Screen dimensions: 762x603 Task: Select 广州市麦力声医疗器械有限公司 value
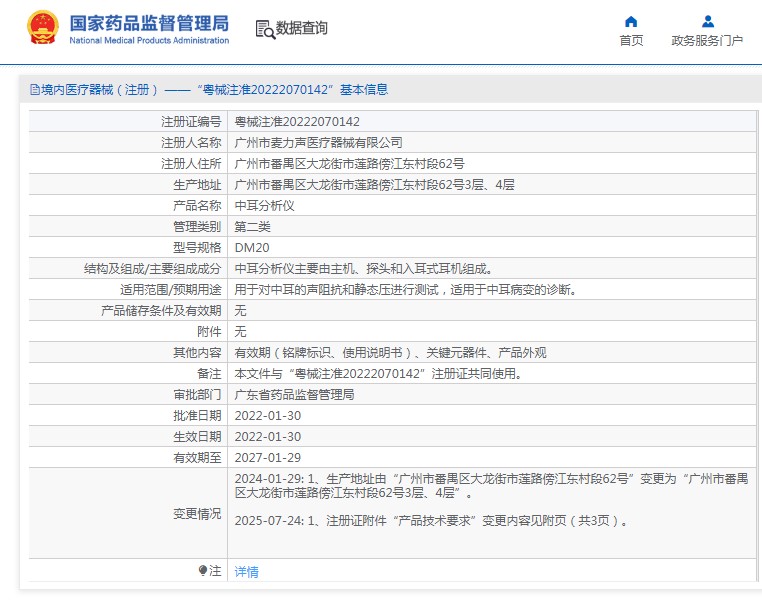tap(318, 142)
